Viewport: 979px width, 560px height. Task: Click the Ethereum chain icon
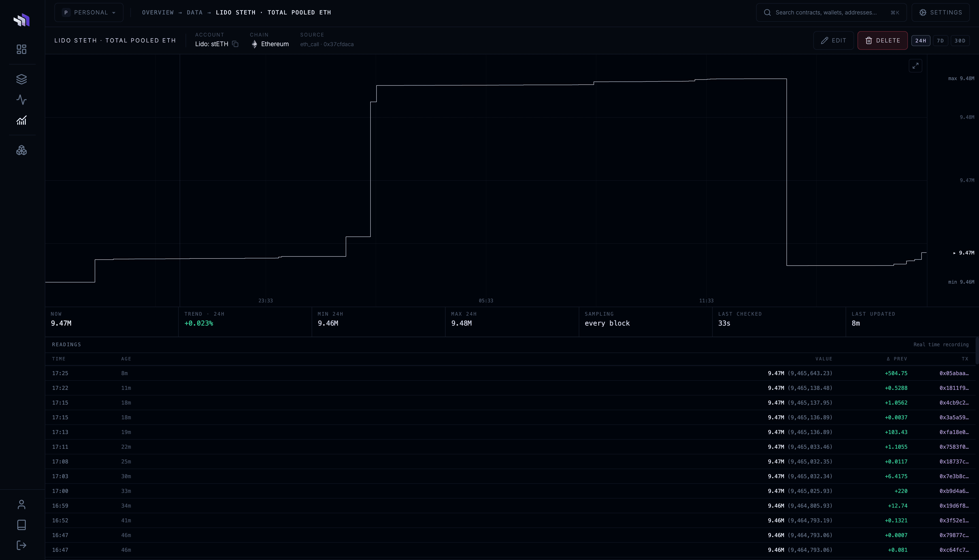click(254, 44)
